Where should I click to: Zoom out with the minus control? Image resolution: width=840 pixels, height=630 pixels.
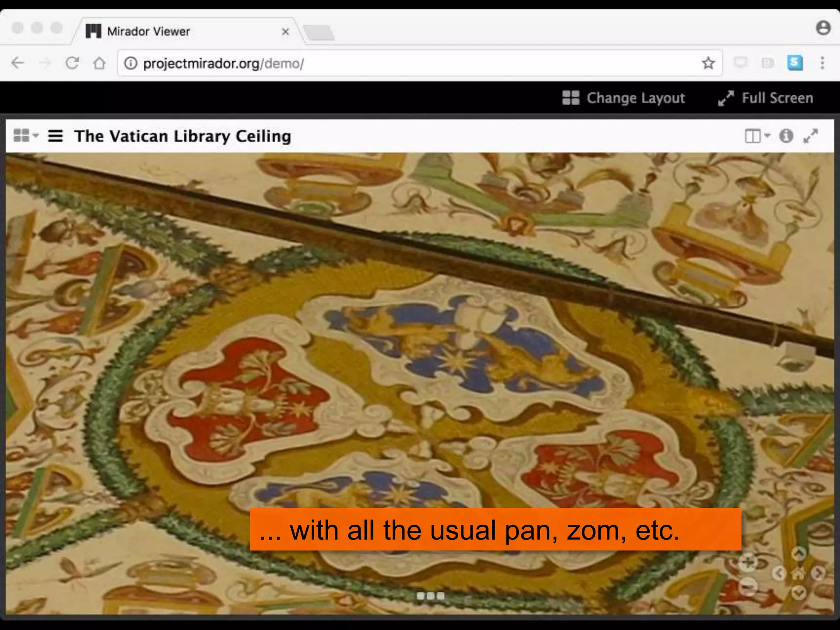[x=748, y=586]
